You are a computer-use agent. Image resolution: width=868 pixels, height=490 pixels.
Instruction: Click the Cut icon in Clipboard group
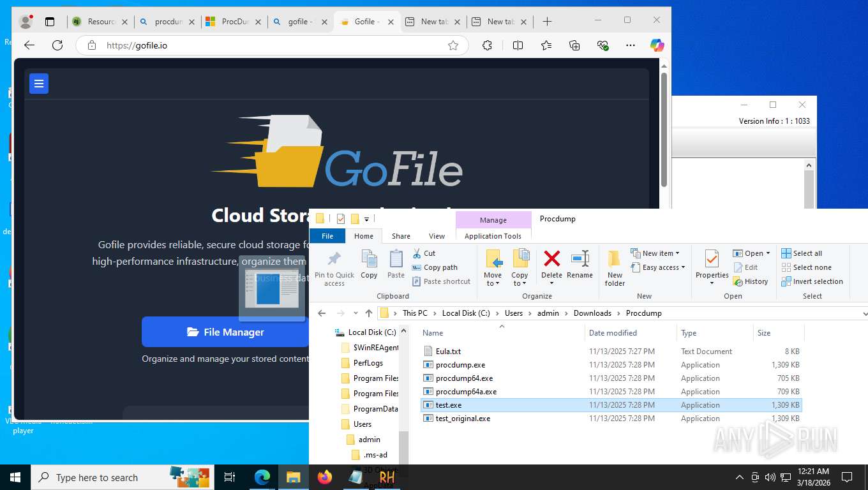tap(417, 253)
